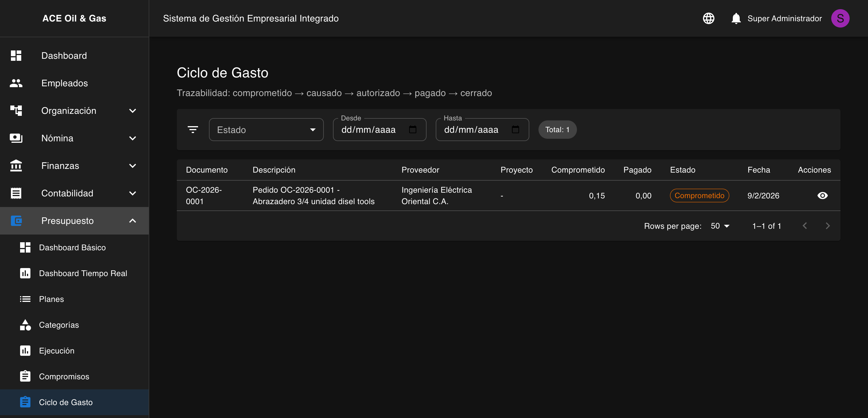View details of OC-2026-0001 eye icon
868x418 pixels.
pos(822,196)
